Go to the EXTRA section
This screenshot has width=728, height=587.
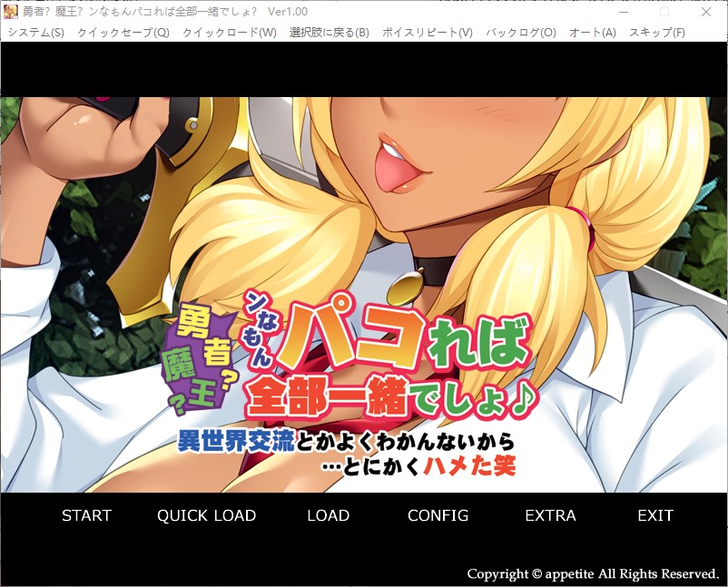pyautogui.click(x=550, y=515)
